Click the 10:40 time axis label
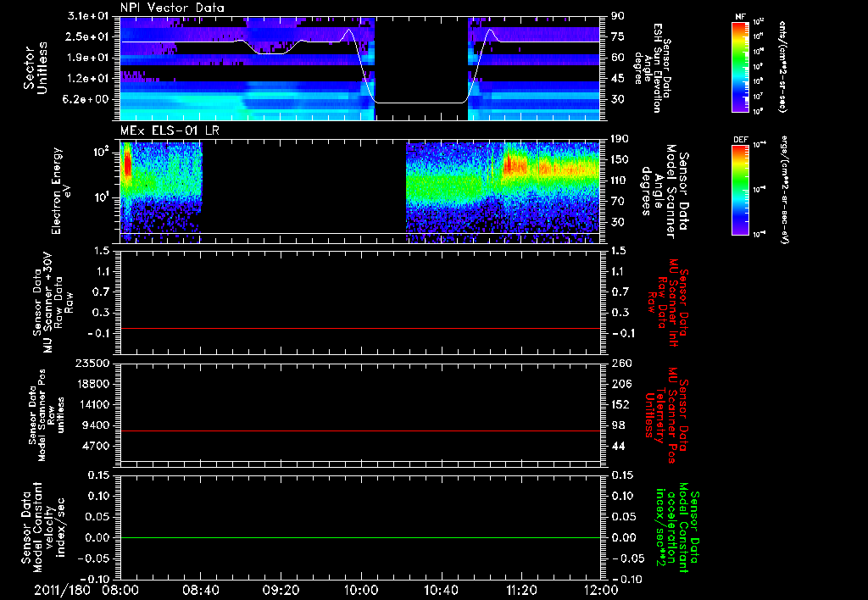 (x=441, y=590)
